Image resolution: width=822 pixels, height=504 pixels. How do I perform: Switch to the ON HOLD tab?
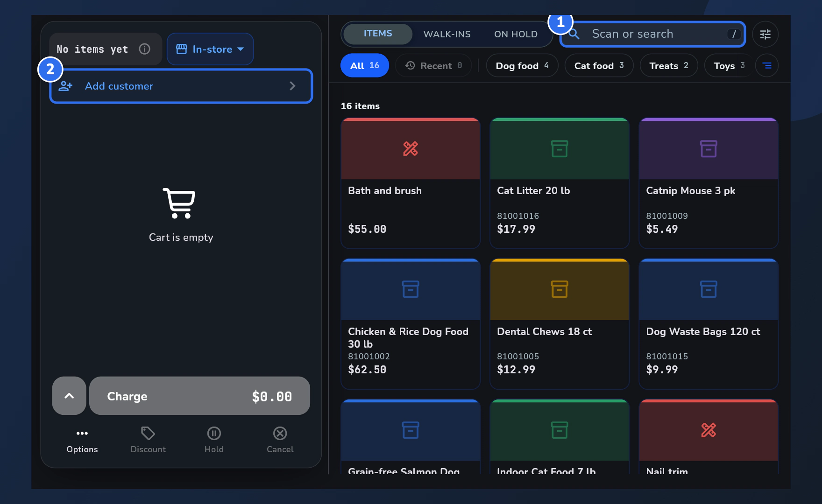pos(516,34)
